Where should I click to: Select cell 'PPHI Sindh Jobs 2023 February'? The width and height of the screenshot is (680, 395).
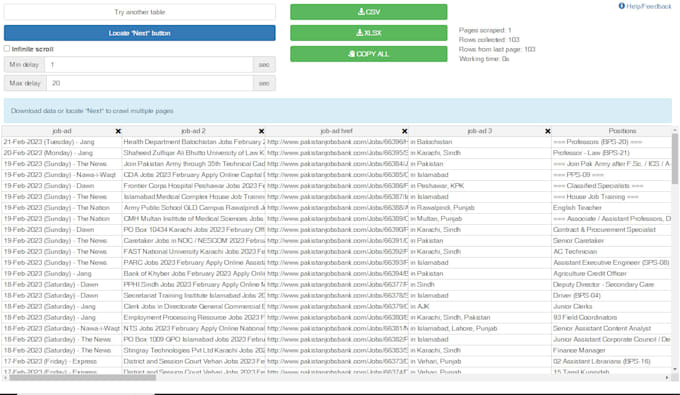pos(194,284)
